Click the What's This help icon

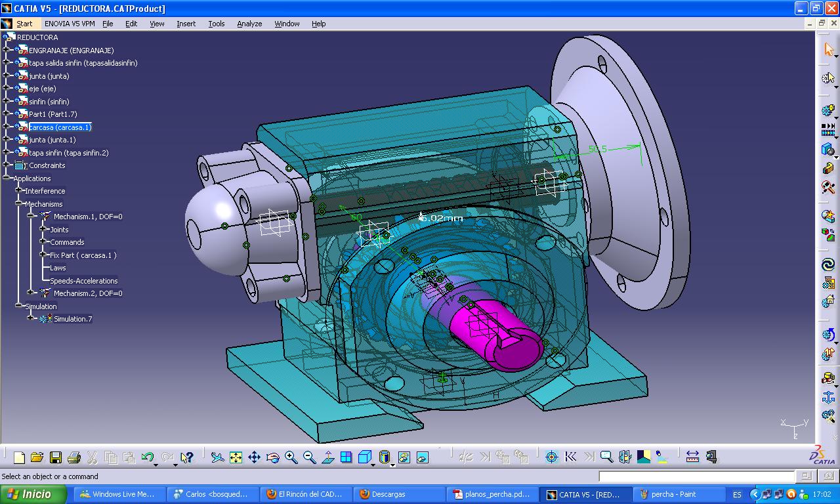[x=186, y=457]
